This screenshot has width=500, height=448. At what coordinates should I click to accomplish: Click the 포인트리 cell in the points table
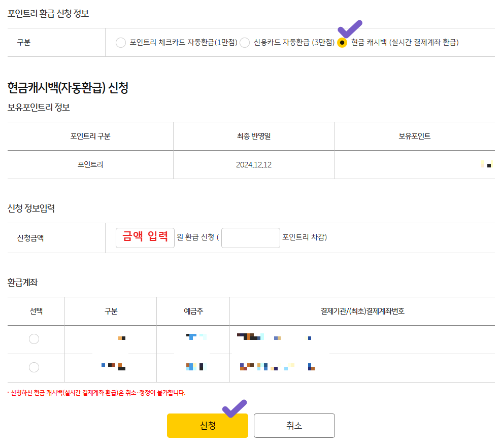coord(89,164)
